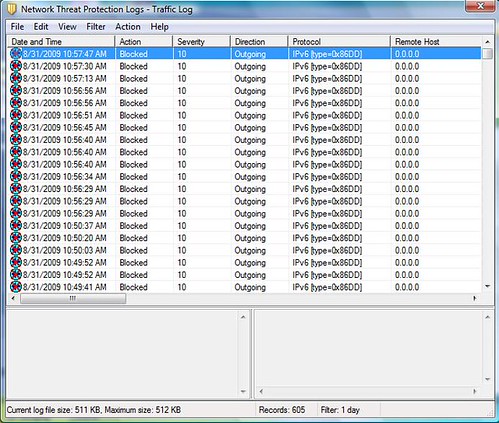The image size is (499, 423).
Task: Click the 0.0.0.0 remote host in the 10:56:45 AM row
Action: [407, 128]
